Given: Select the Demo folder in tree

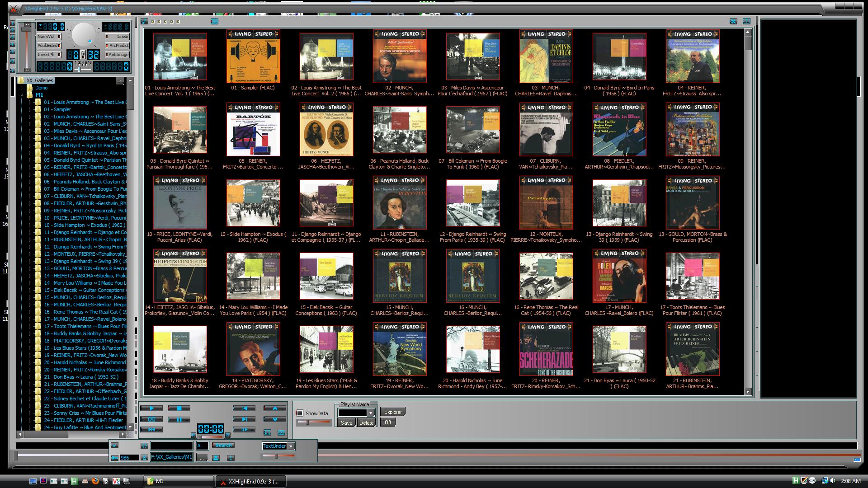Looking at the screenshot, I should pyautogui.click(x=41, y=88).
